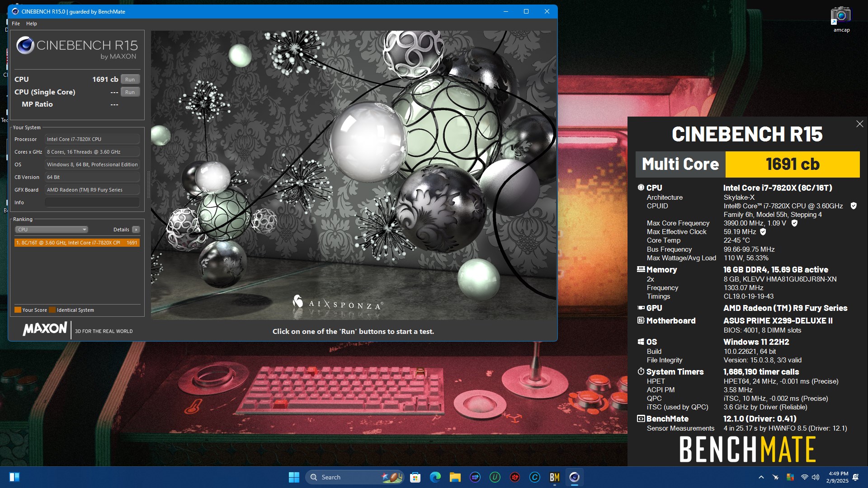Click the BenchMate section icon
The height and width of the screenshot is (488, 868).
click(641, 419)
